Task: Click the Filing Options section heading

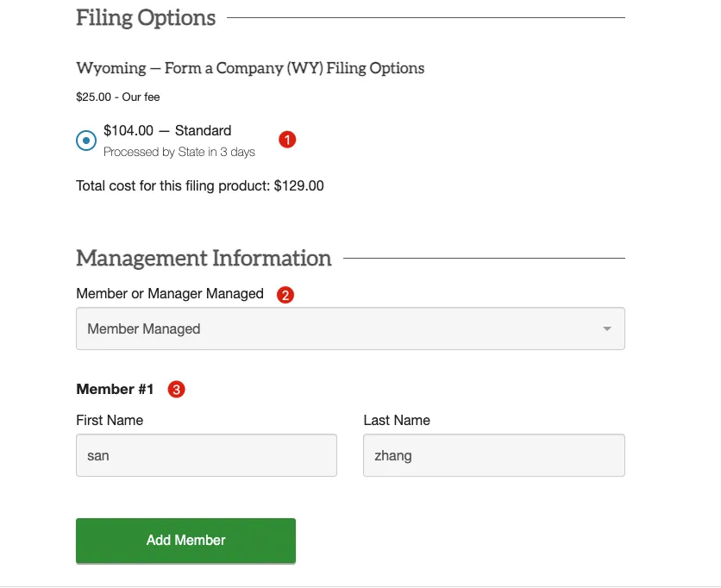Action: [x=146, y=18]
